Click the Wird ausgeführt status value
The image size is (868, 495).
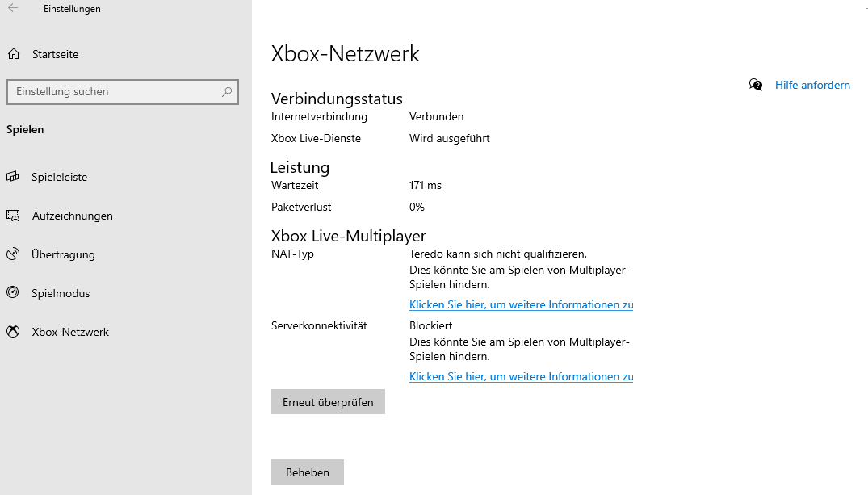pos(450,138)
